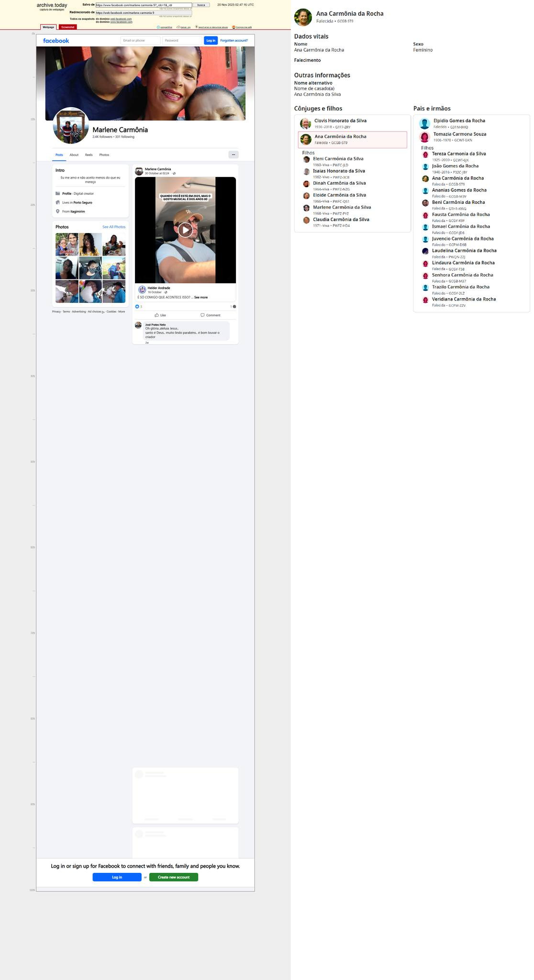Screen dimensions: 534x980
Task: Open Helder Andrade's profile avatar
Action: pos(142,290)
